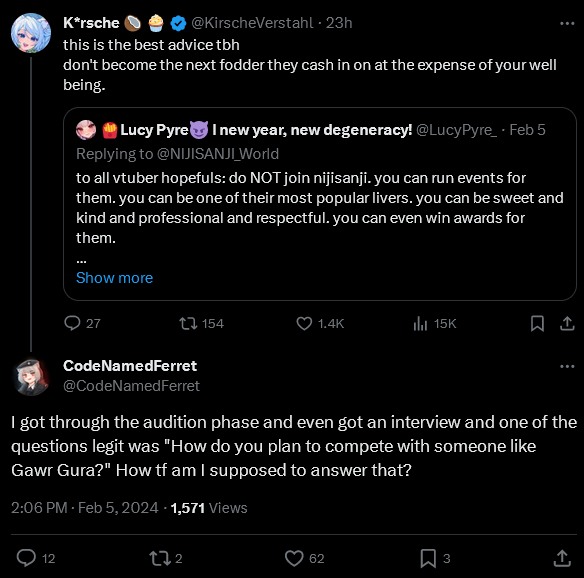This screenshot has height=578, width=584.
Task: Open the @CodeNamedFerret handle link
Action: point(131,386)
